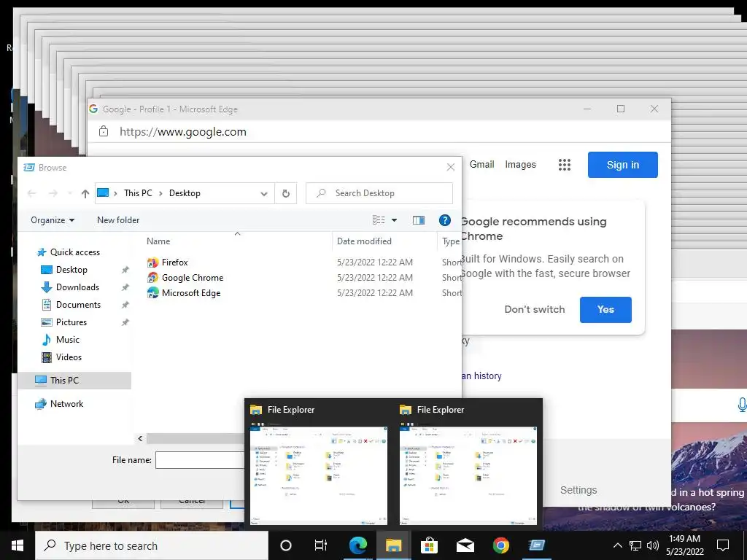Click the date 5/23/2022 12:22 AM of Firefox row
Image resolution: width=747 pixels, height=560 pixels.
click(375, 262)
